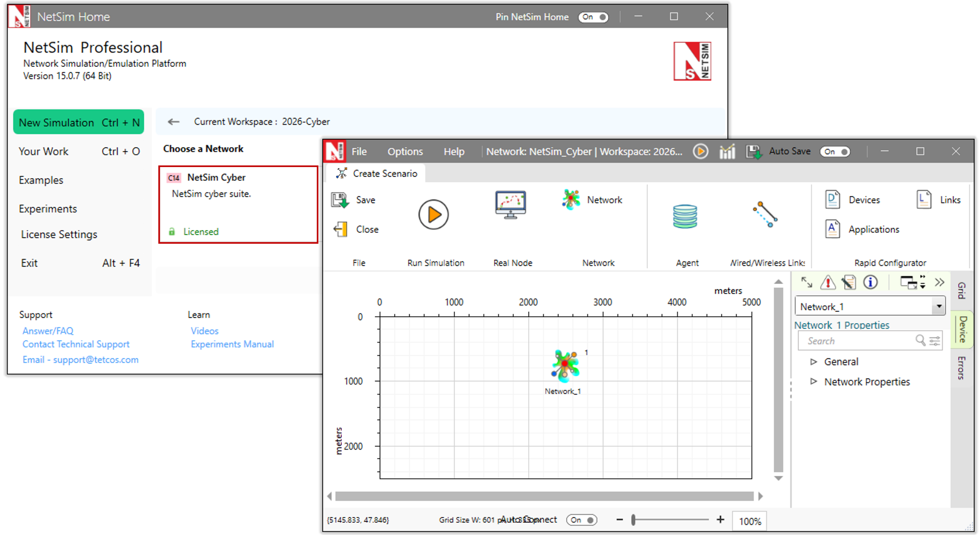Screen dimensions: 980x535
Task: Click the Network cluster icon in ribbon
Action: [571, 200]
